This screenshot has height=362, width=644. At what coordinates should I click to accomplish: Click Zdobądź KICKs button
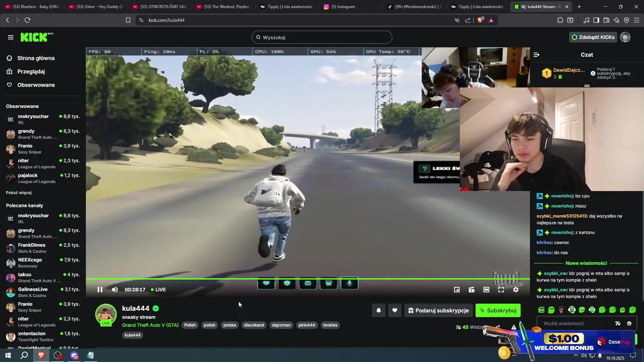[x=593, y=37]
